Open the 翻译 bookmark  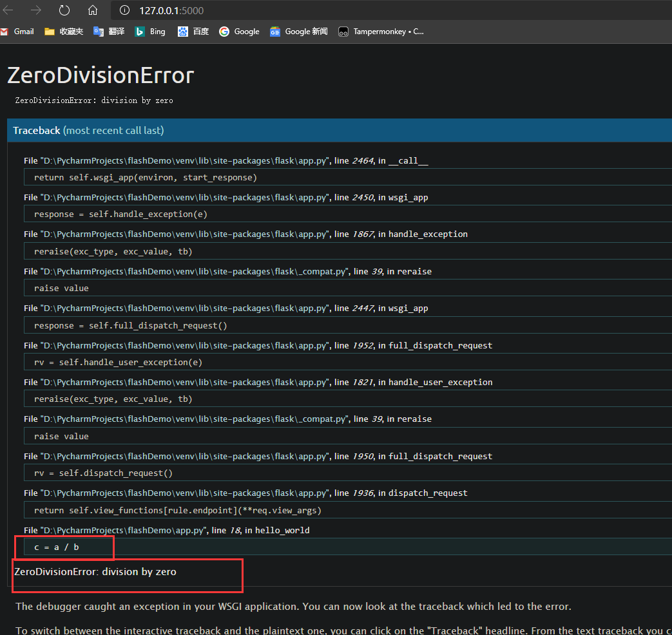coord(109,31)
